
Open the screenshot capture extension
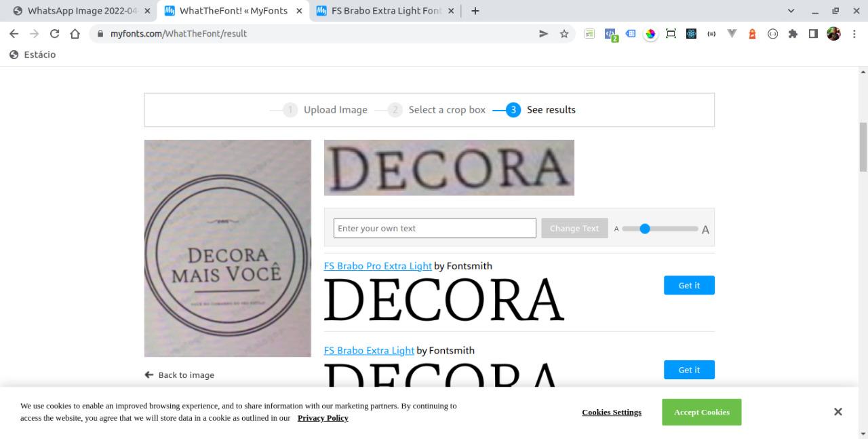[671, 33]
